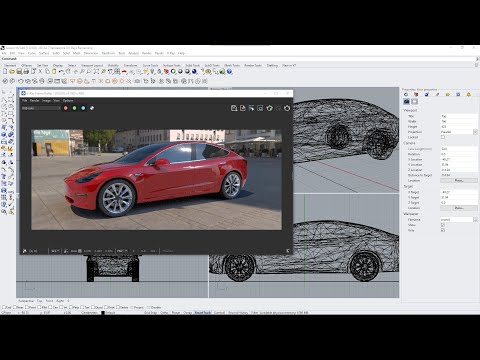Enable the Quad osnap checkbox
Image resolution: width=480 pixels, height=360 pixels.
pos(93,307)
